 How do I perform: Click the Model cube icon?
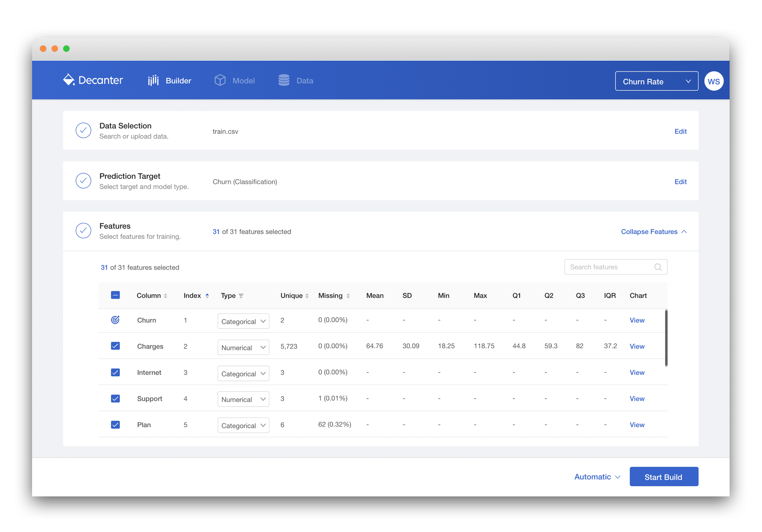220,80
